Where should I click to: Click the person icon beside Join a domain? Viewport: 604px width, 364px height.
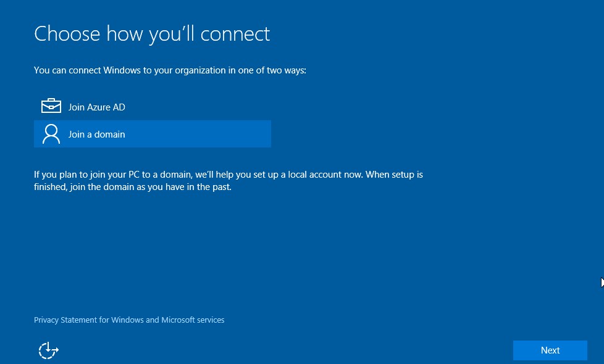tap(51, 134)
